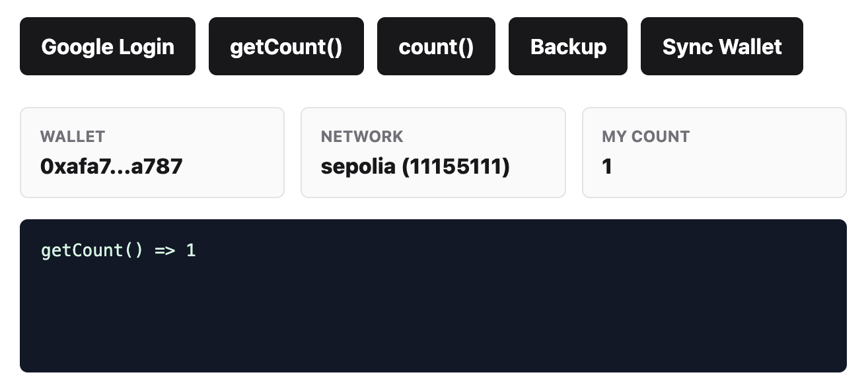Select the wallet address 0xafa7...a787
868x387 pixels.
pyautogui.click(x=111, y=166)
